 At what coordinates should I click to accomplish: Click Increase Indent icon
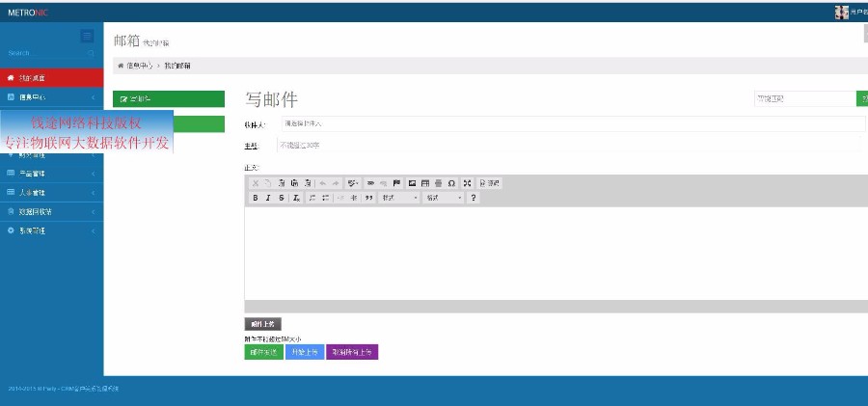point(354,198)
